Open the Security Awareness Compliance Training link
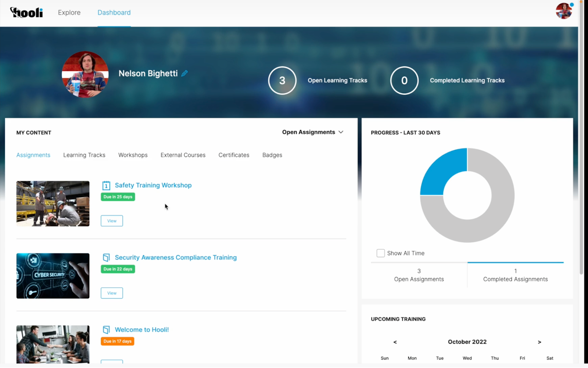This screenshot has width=588, height=368. click(176, 257)
